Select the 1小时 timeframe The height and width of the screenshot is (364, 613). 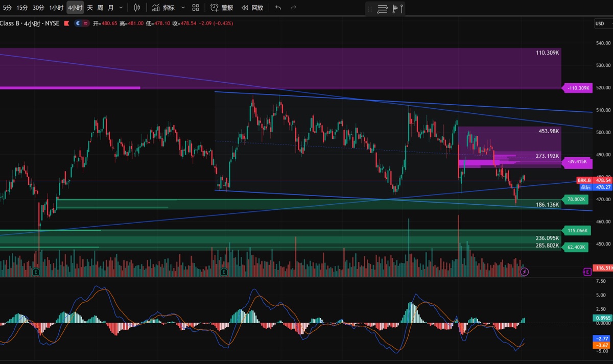coord(56,8)
